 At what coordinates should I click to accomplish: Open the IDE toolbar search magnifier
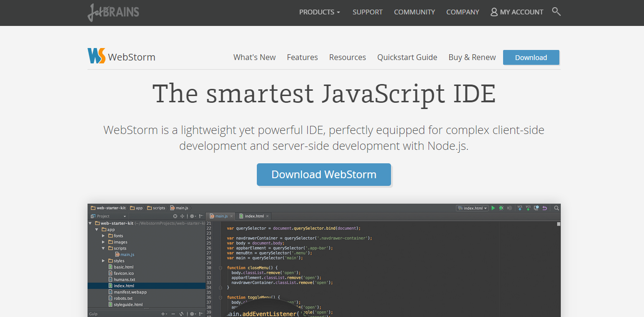[x=556, y=208]
